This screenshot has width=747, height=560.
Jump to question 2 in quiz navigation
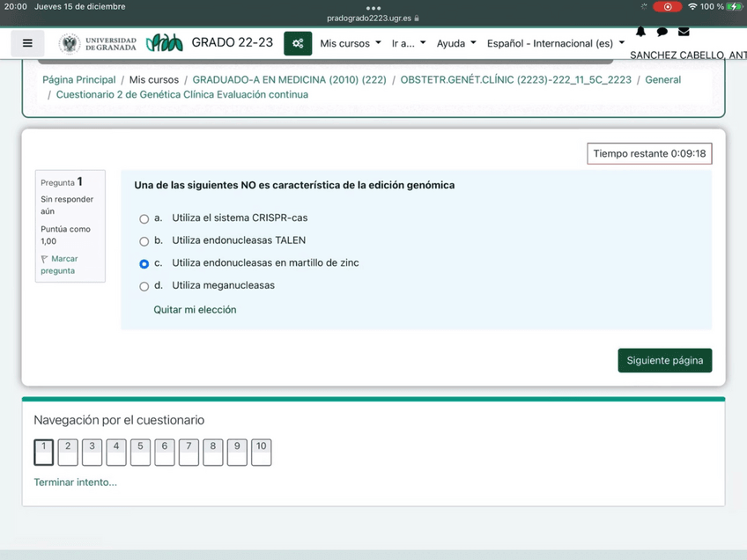coord(68,452)
